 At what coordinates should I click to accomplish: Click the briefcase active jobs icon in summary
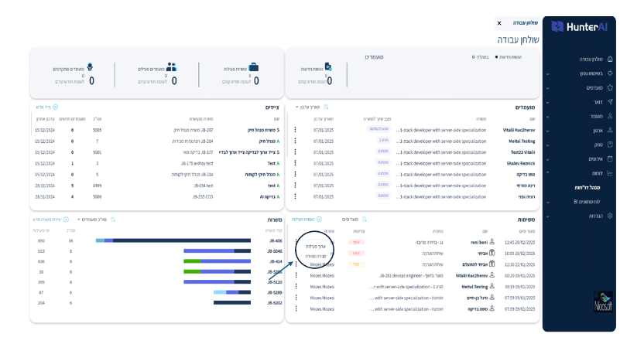tap(253, 67)
